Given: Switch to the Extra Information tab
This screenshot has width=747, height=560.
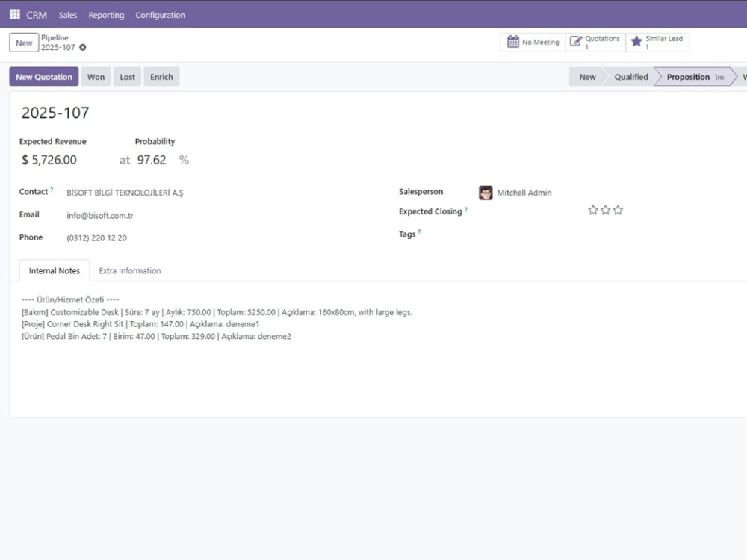Looking at the screenshot, I should tap(129, 270).
